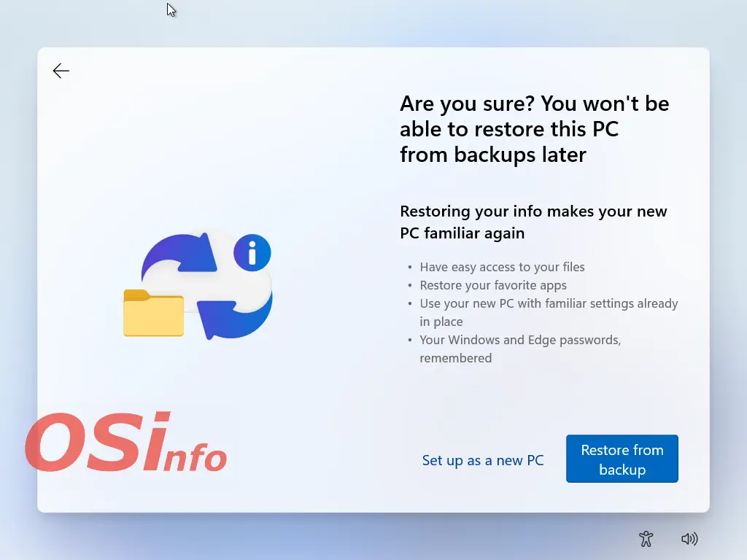Viewport: 747px width, 560px height.
Task: Click the volume speaker icon
Action: point(689,539)
